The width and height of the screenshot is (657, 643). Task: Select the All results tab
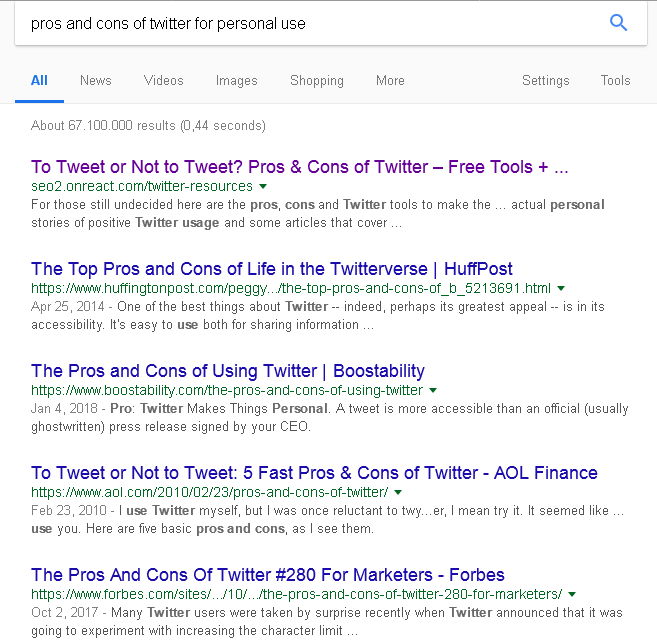tap(39, 80)
